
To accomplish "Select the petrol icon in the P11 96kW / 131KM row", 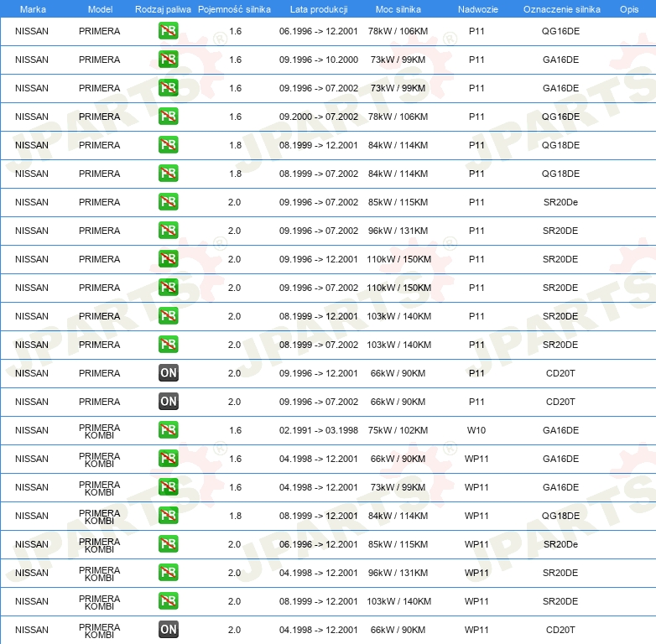I will (x=168, y=231).
